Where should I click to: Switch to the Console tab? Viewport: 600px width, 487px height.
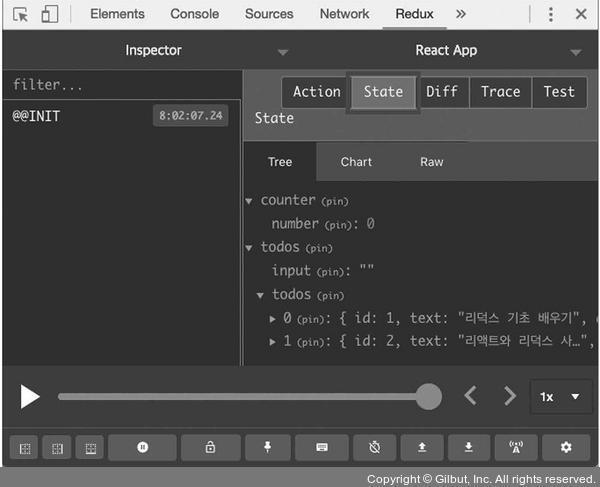194,14
